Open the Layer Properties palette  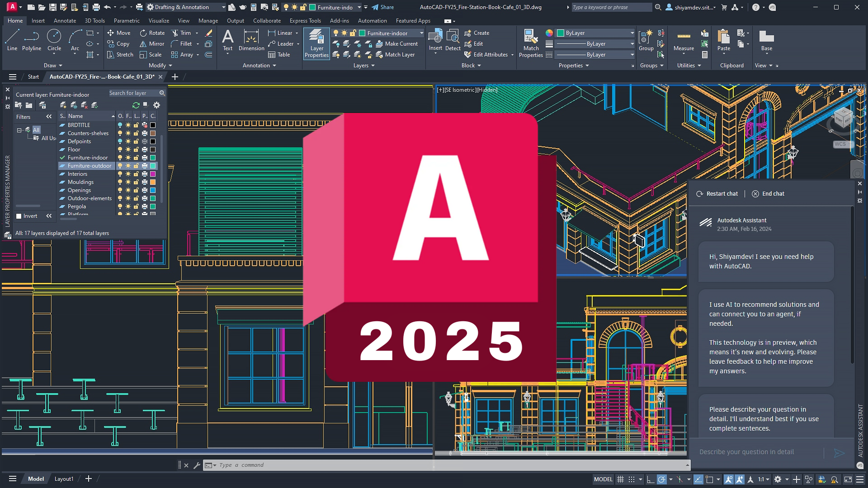pos(316,43)
